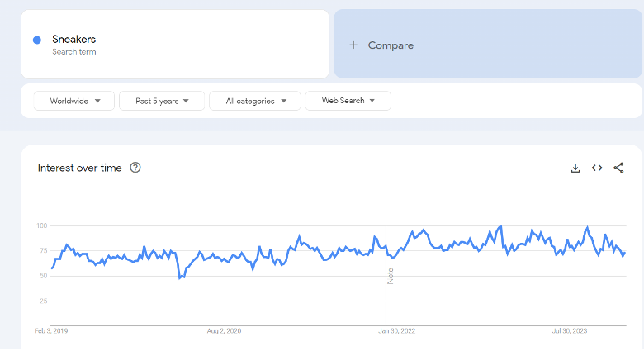The height and width of the screenshot is (351, 644).
Task: Select the Feb 3, 2019 axis label
Action: coord(51,331)
